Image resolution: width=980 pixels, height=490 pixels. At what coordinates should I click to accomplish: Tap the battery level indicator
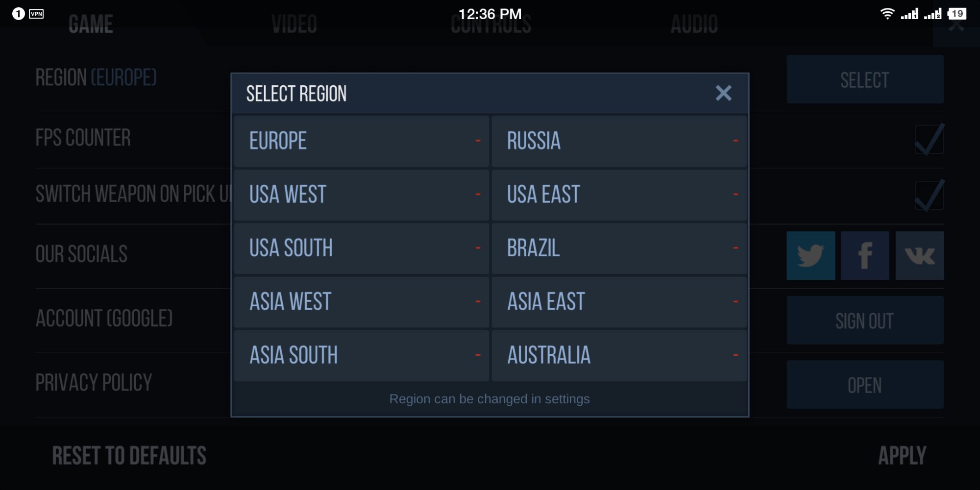(957, 14)
